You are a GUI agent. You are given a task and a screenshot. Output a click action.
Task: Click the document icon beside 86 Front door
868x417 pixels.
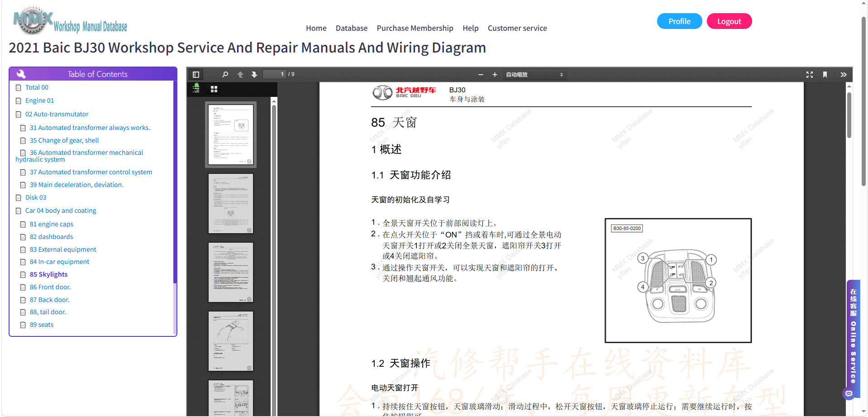point(23,288)
